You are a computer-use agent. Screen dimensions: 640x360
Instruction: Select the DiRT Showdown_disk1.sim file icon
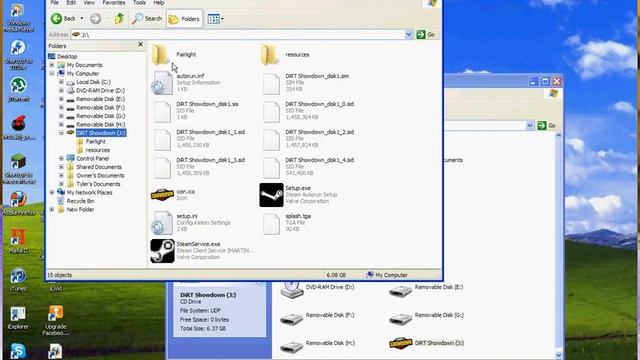[271, 83]
